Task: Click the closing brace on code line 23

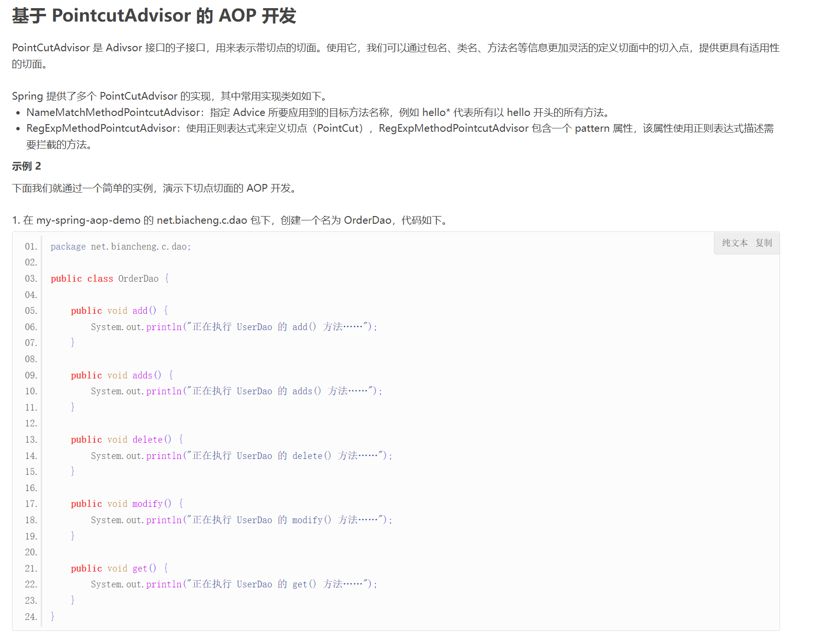Action: click(x=73, y=600)
